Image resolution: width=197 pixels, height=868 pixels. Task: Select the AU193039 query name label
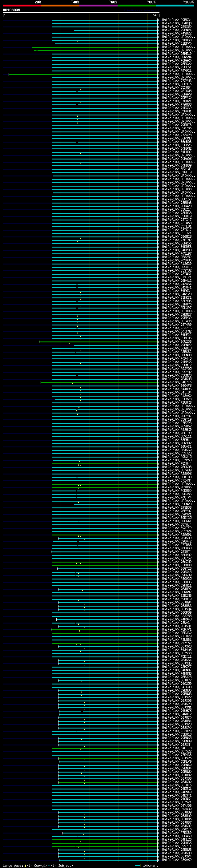click(11, 10)
